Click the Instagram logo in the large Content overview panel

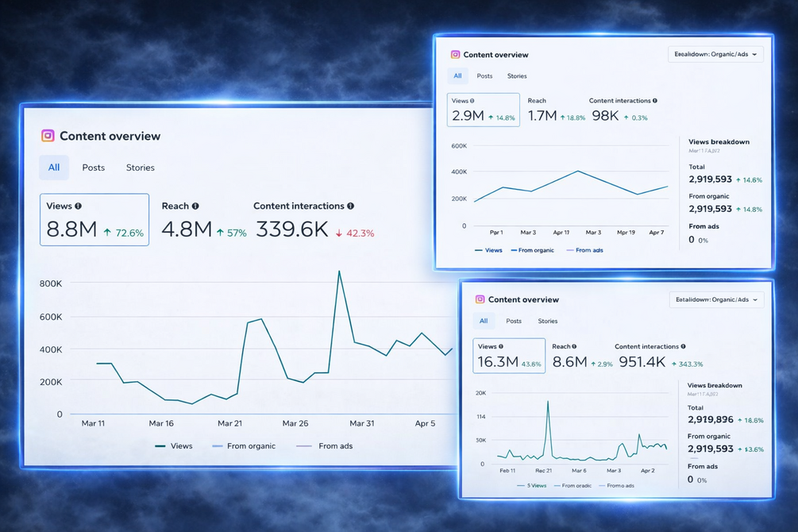coord(48,136)
